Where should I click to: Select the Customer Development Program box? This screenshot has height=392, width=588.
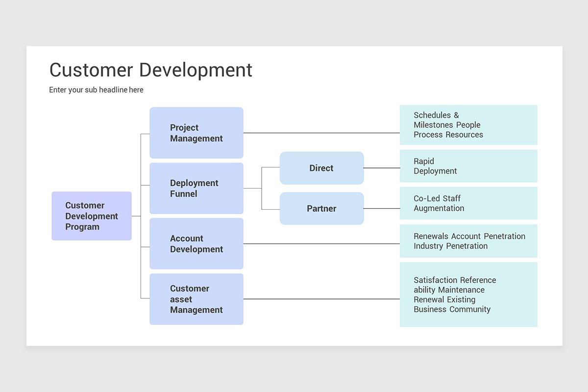click(91, 216)
